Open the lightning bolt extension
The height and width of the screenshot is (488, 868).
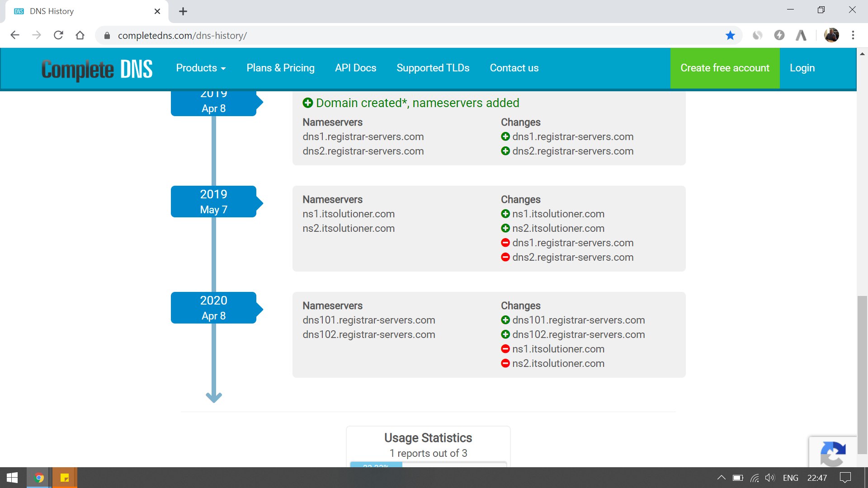pyautogui.click(x=779, y=35)
